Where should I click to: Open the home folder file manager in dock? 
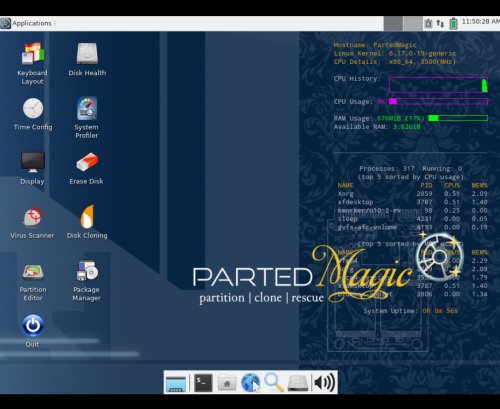click(227, 383)
